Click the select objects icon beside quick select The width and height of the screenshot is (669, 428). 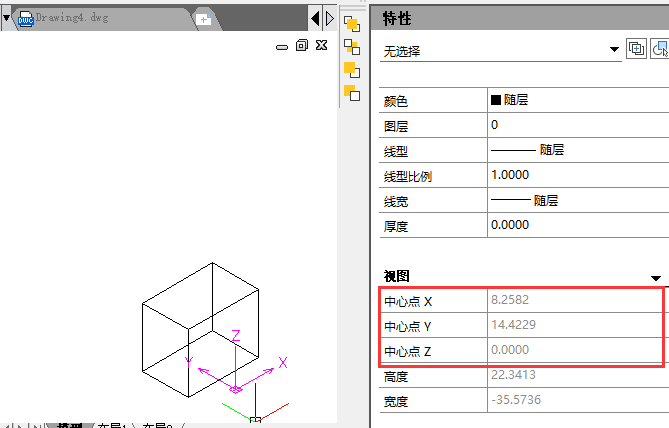point(660,49)
